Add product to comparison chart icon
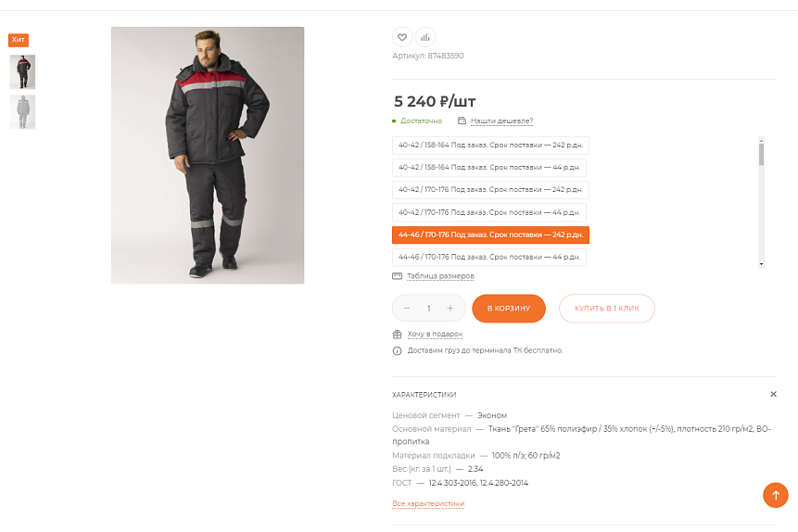 [425, 37]
